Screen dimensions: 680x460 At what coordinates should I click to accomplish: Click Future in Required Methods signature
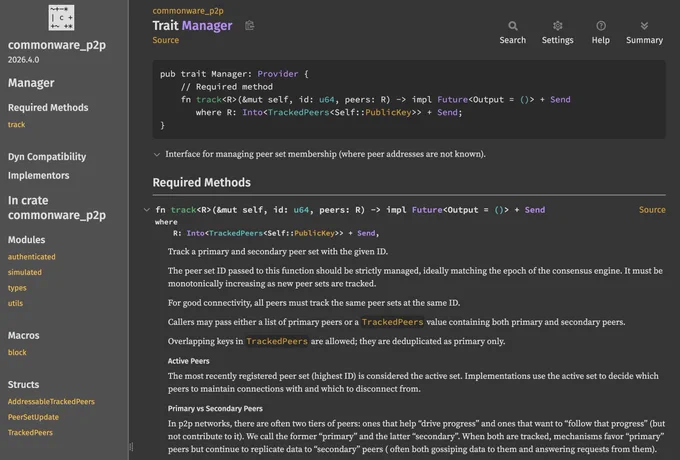427,210
